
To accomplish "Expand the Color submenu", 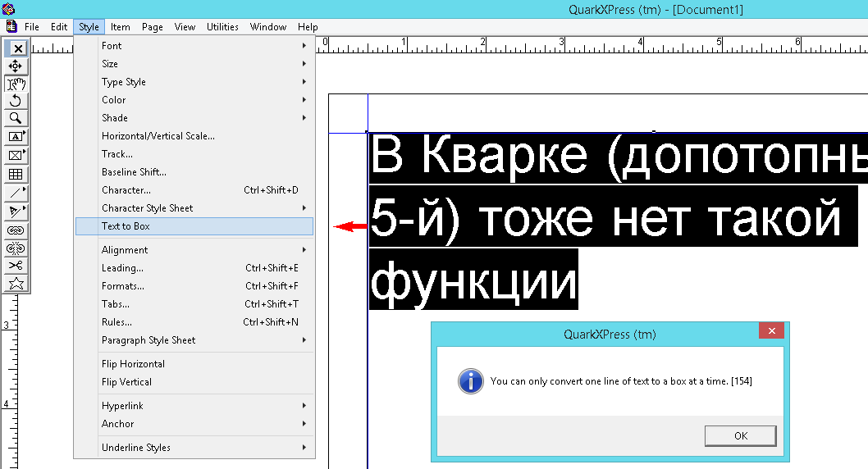I will click(x=194, y=100).
